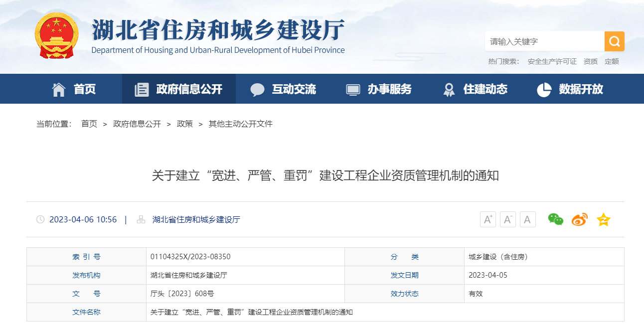Viewport: 644px width, 336px height.
Task: Click the clock icon beside the publish time
Action: (40, 219)
